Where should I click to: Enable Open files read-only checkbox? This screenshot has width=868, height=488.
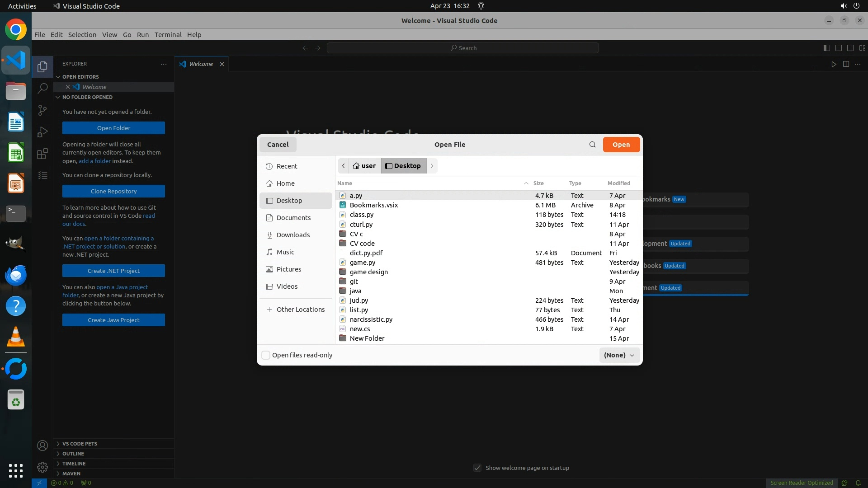pos(266,355)
